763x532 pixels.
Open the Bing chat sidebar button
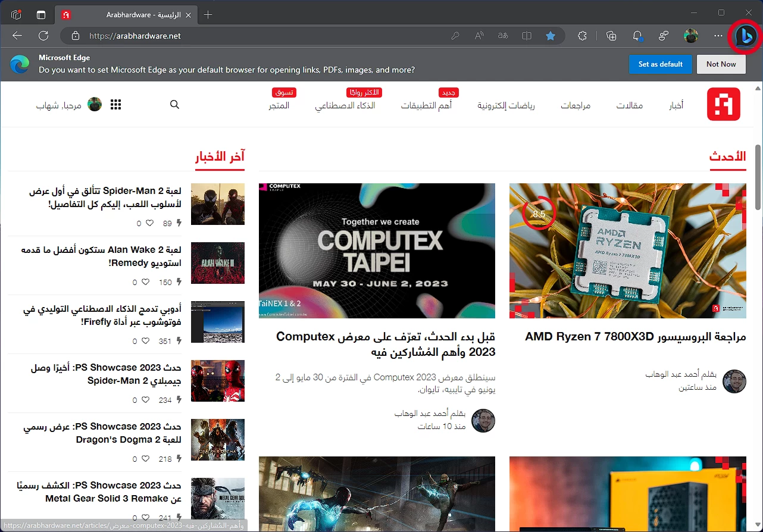point(745,36)
